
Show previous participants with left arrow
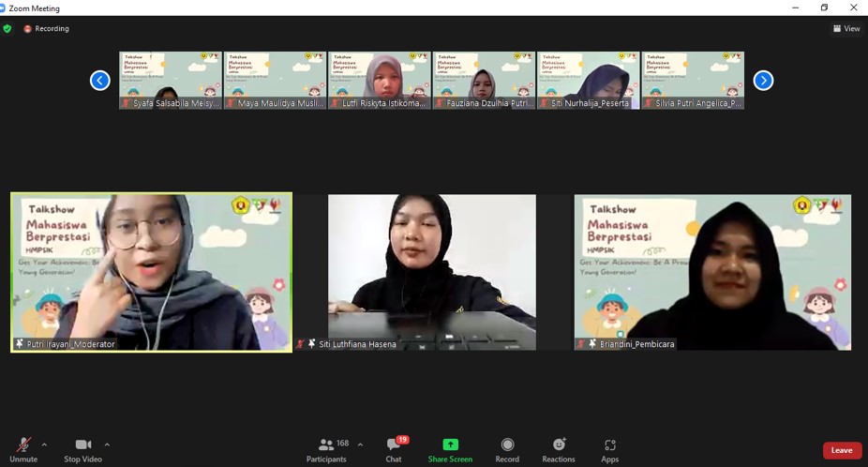point(100,81)
